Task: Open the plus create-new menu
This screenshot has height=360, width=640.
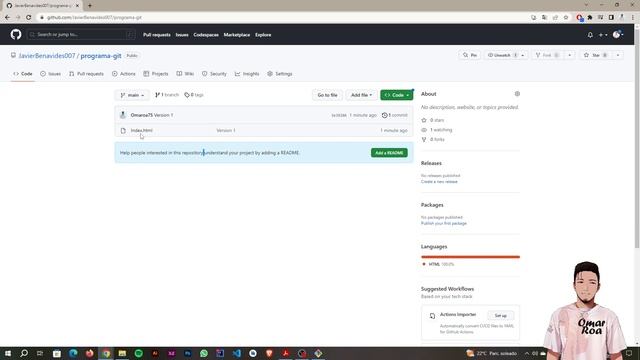Action: tap(602, 35)
